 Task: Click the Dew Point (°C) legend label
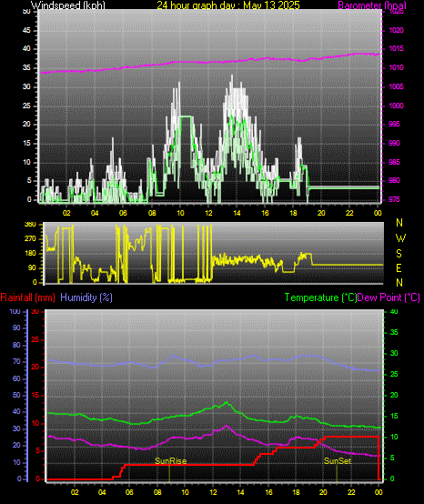click(389, 297)
